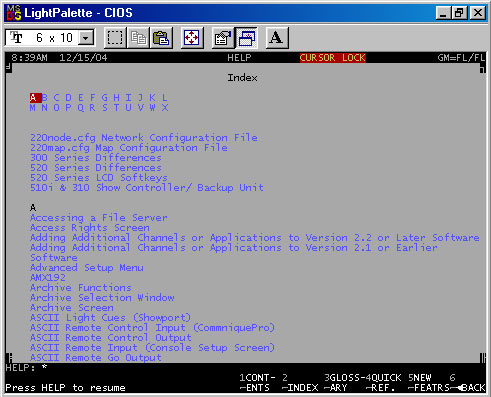The height and width of the screenshot is (397, 491).
Task: Open the Properties toolbar icon
Action: click(223, 38)
